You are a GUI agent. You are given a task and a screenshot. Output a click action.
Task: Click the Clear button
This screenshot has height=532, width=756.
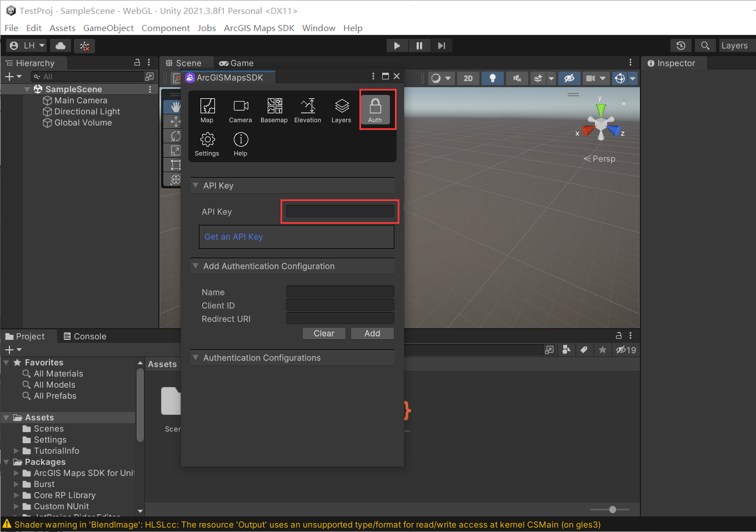[x=324, y=333]
